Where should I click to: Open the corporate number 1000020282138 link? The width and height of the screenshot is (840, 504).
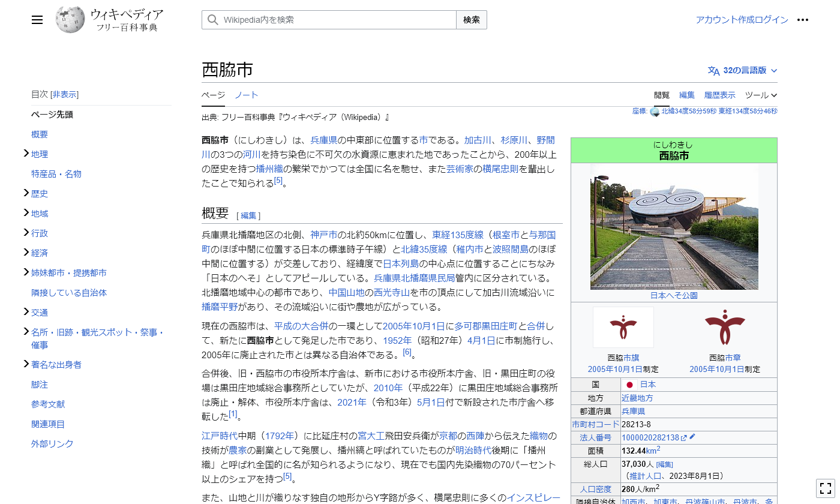click(650, 438)
